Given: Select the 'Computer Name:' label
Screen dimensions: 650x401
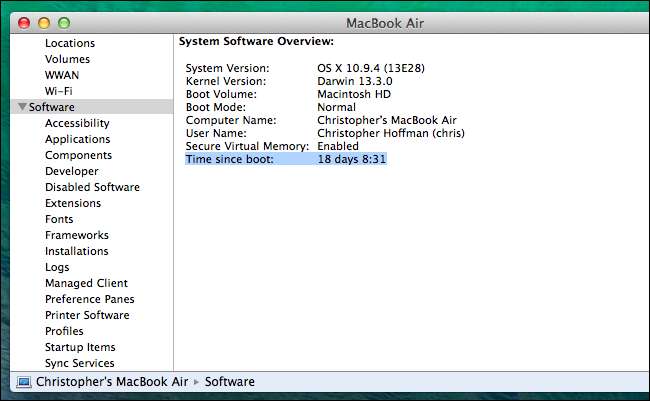Looking at the screenshot, I should pyautogui.click(x=231, y=120).
